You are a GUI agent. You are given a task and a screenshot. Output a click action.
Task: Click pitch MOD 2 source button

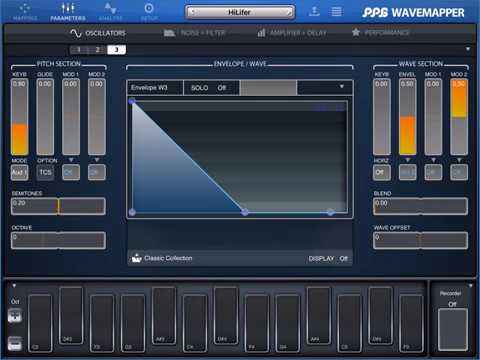tap(97, 172)
